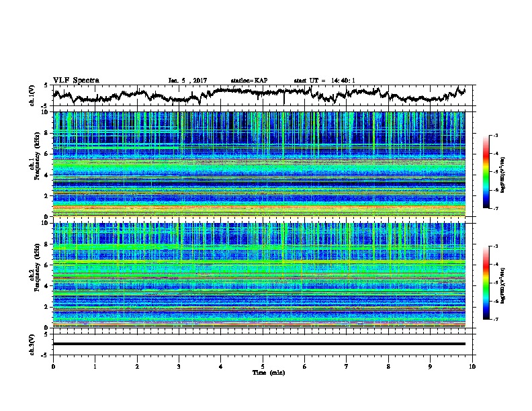This screenshot has width=532, height=411.
Task: Click time axis tick label "4"
Action: pos(221,367)
